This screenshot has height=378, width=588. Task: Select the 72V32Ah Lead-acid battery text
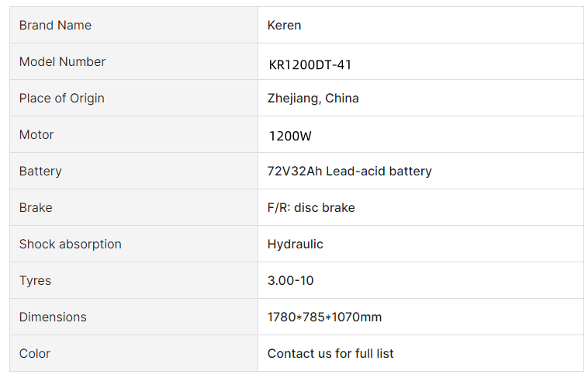point(350,171)
